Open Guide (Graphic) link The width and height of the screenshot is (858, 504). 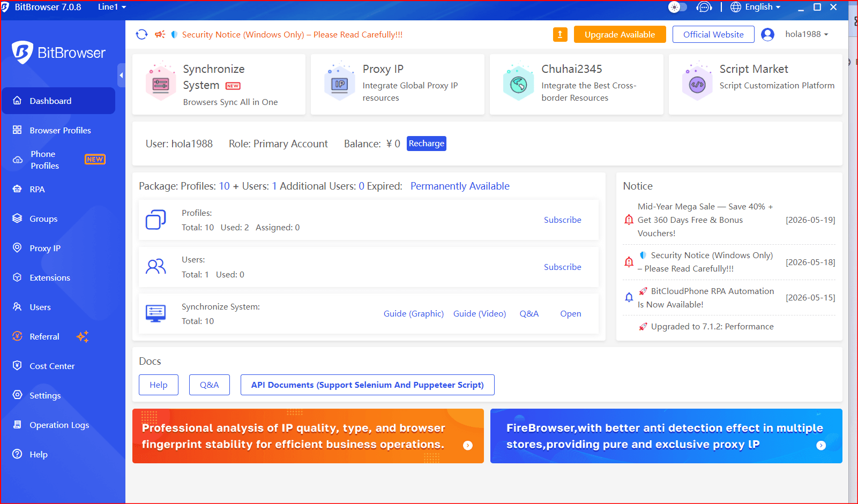414,314
